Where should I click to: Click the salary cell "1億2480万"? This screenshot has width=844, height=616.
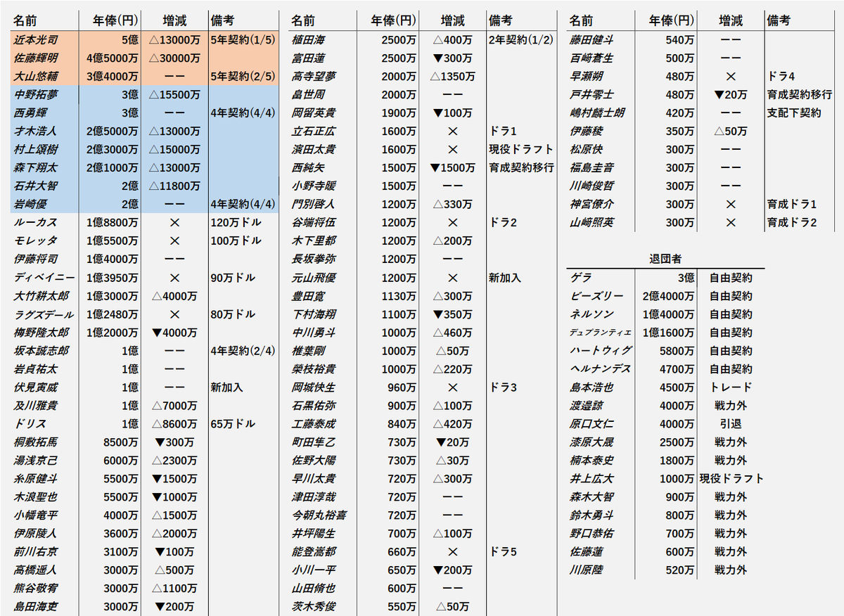click(112, 314)
